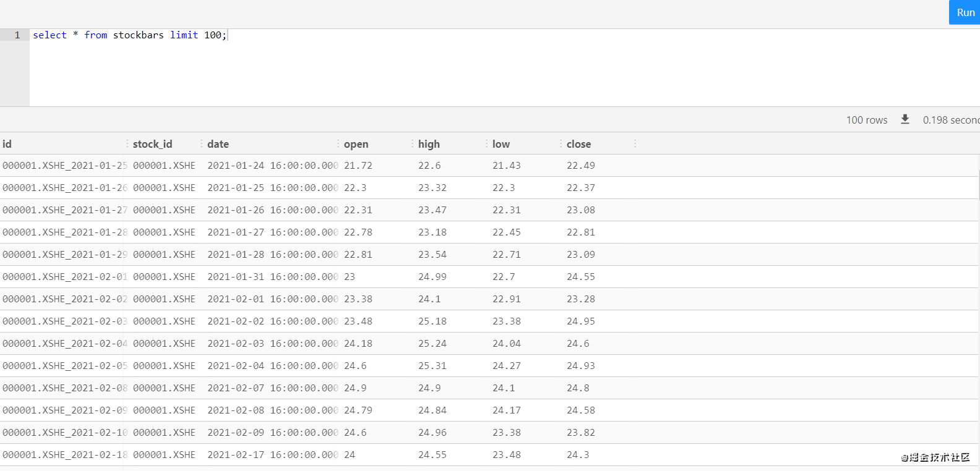Sort by the close column header

click(x=578, y=144)
